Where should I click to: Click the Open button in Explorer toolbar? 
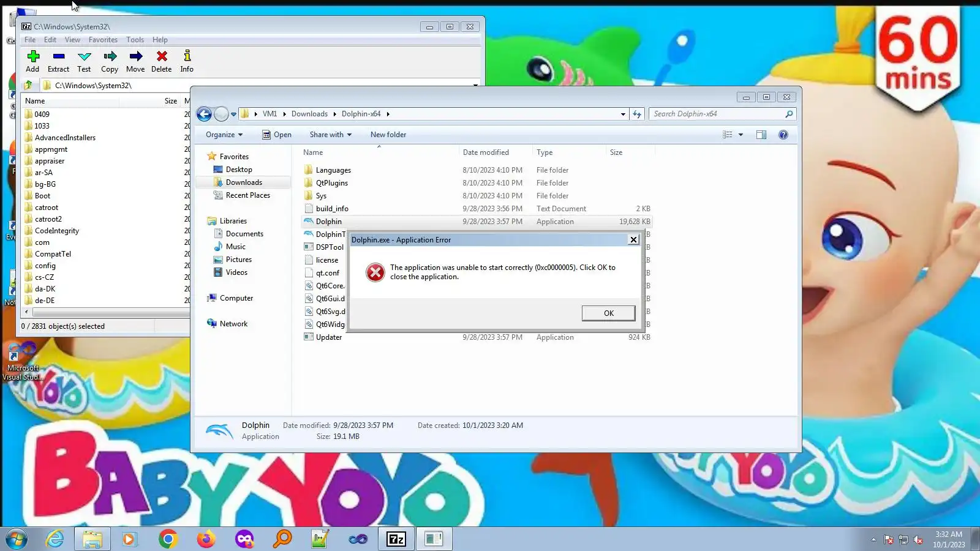pyautogui.click(x=277, y=135)
